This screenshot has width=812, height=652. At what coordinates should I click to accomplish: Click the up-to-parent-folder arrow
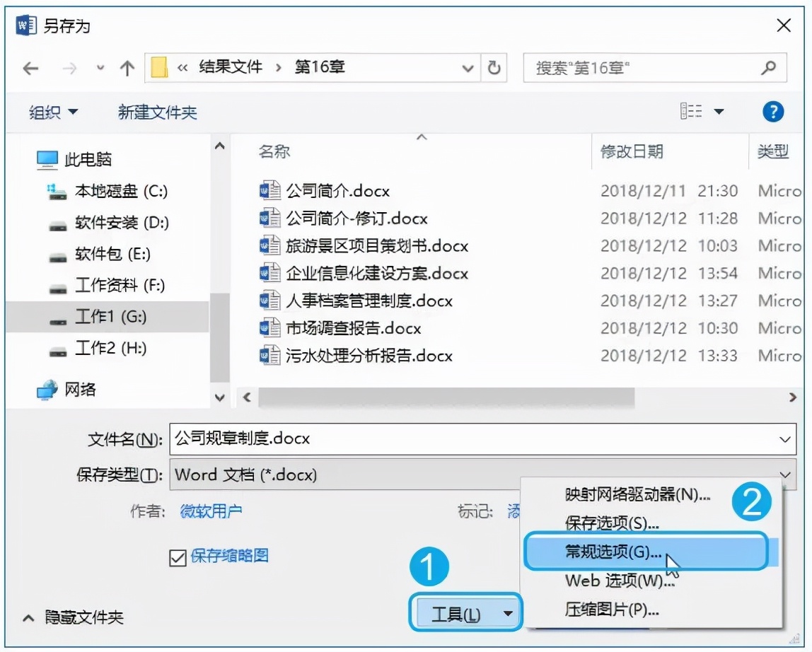(x=126, y=68)
